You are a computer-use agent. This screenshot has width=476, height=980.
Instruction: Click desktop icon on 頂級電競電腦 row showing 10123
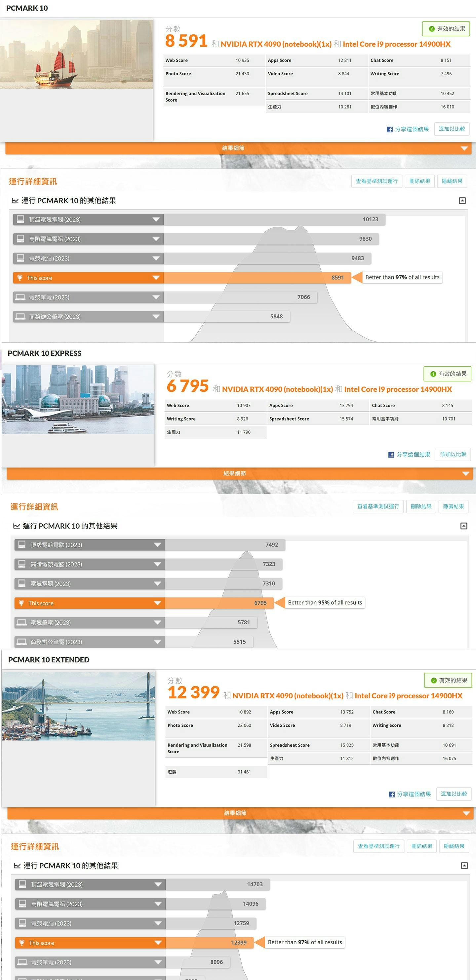coord(20,220)
